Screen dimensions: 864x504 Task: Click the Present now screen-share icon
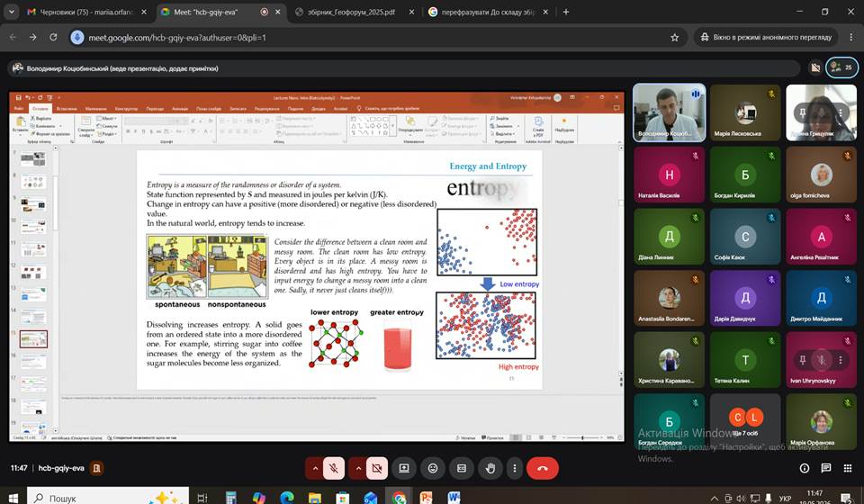(404, 468)
